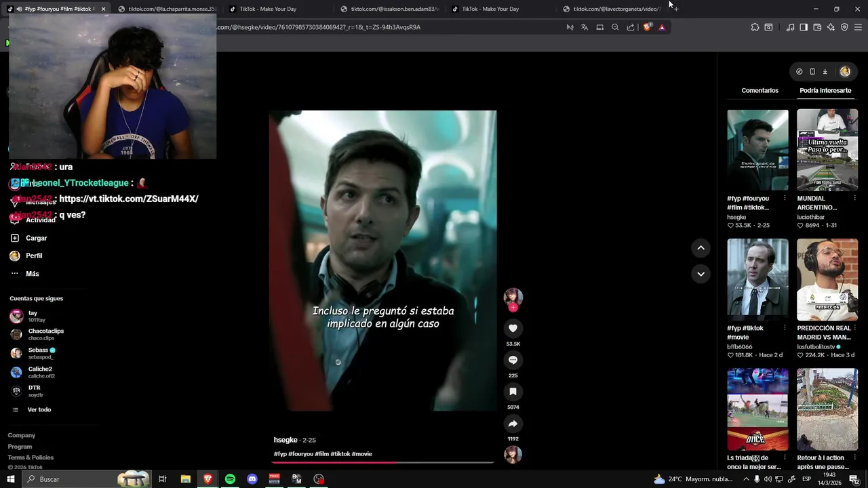Open the browser hamburger main menu
Viewport: 868px width, 488px height.
(858, 27)
